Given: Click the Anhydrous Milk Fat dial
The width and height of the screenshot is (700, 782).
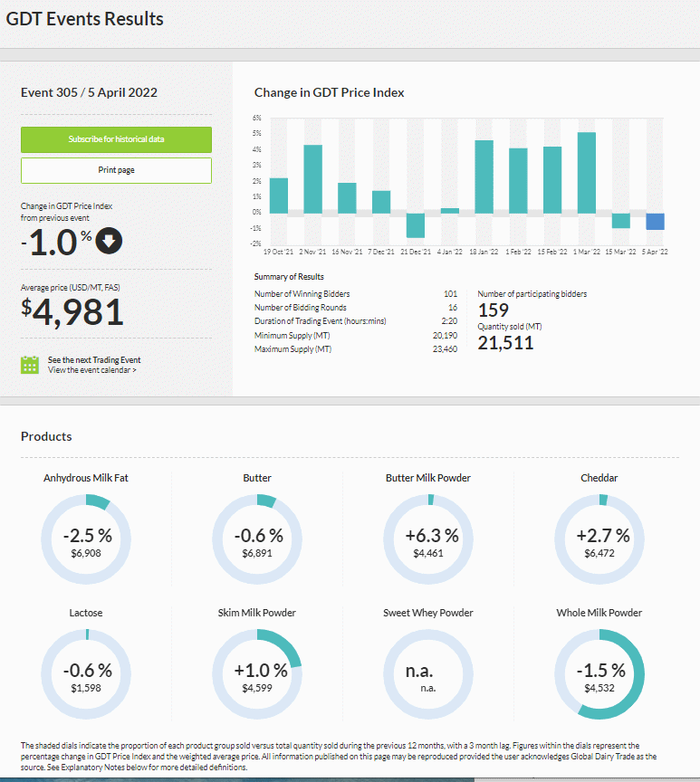Looking at the screenshot, I should pos(86,539).
